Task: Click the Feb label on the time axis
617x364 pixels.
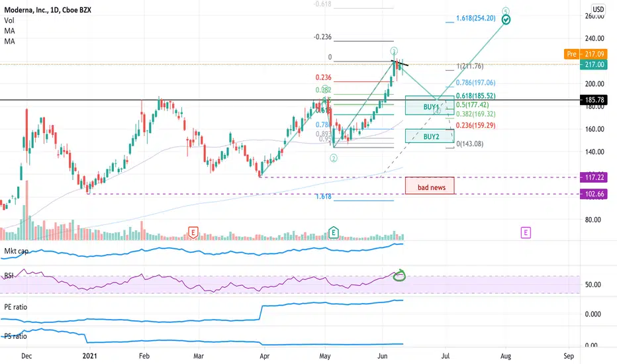Action: tap(144, 356)
